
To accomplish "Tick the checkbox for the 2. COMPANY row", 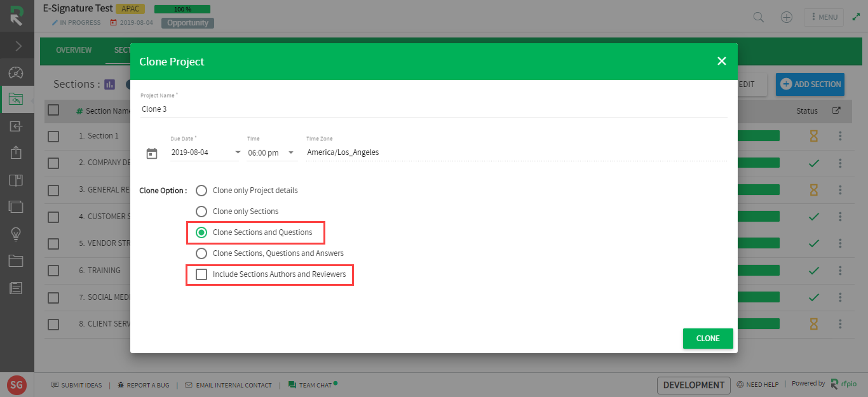I will [53, 163].
